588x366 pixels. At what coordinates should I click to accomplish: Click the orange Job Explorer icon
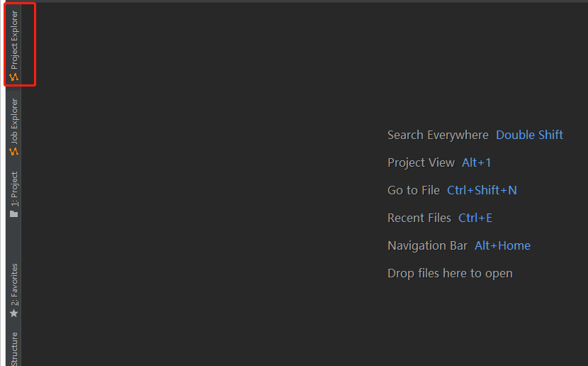(x=13, y=151)
